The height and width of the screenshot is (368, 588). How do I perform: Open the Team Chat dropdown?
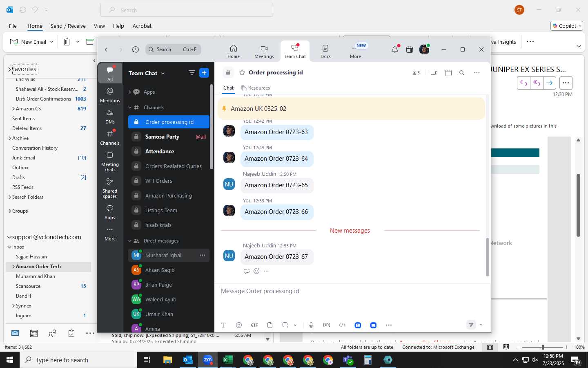pyautogui.click(x=147, y=73)
